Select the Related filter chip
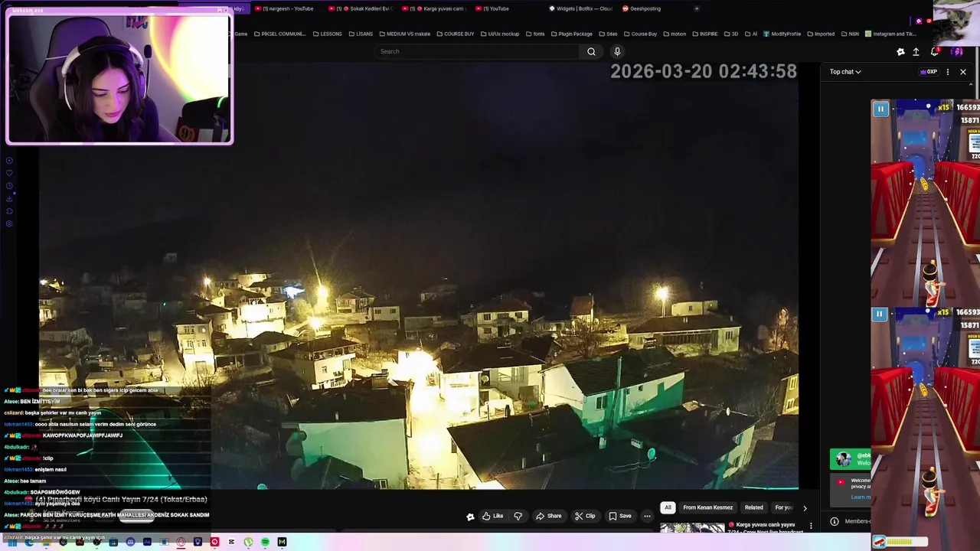The height and width of the screenshot is (551, 980). click(754, 507)
